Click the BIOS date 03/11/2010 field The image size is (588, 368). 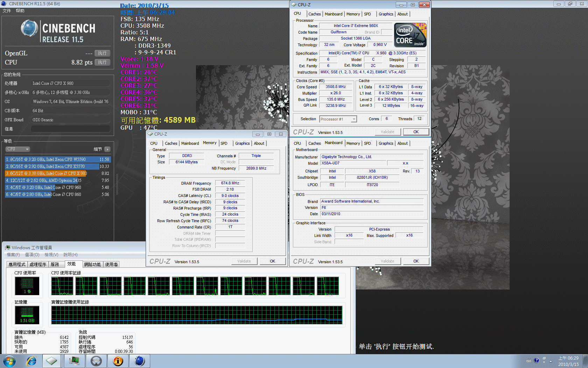(x=372, y=214)
